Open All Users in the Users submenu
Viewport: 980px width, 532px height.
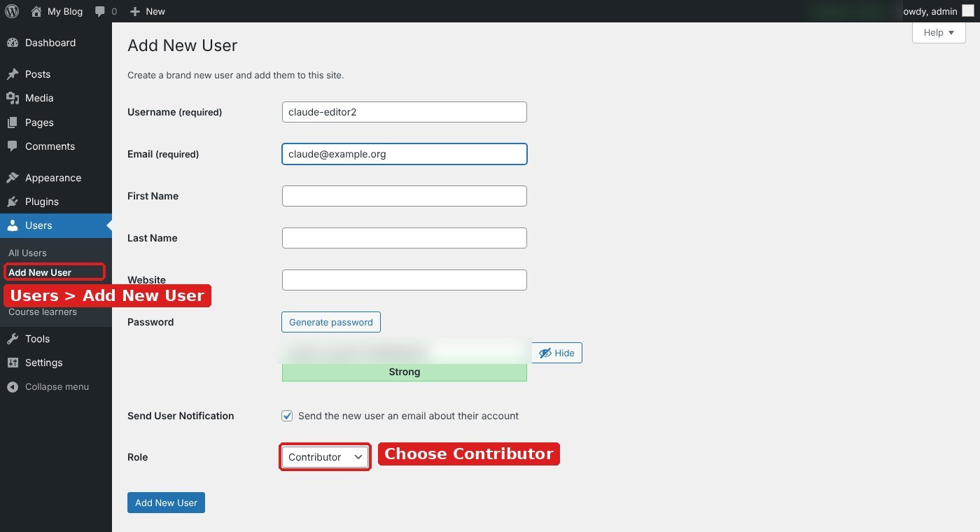pyautogui.click(x=27, y=253)
